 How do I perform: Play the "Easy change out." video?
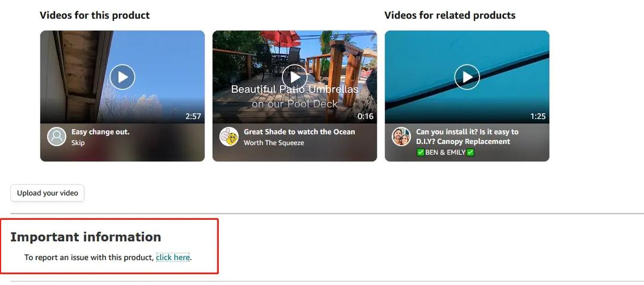tap(123, 77)
